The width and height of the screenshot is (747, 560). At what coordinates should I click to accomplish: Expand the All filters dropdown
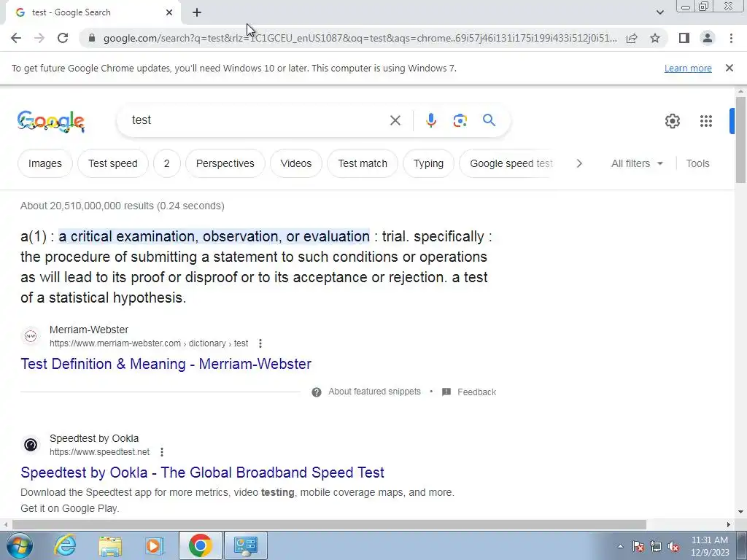tap(637, 163)
